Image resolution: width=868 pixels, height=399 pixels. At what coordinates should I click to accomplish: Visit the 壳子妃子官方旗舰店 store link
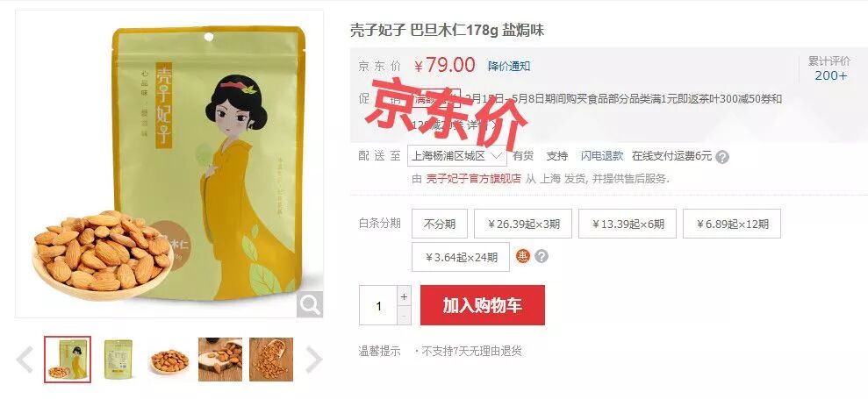point(473,179)
